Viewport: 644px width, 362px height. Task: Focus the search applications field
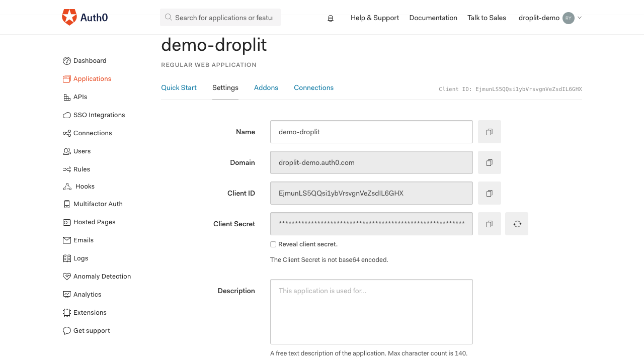click(x=220, y=17)
